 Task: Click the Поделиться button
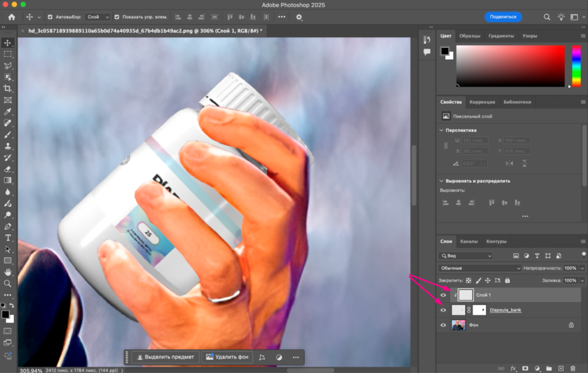pos(502,17)
